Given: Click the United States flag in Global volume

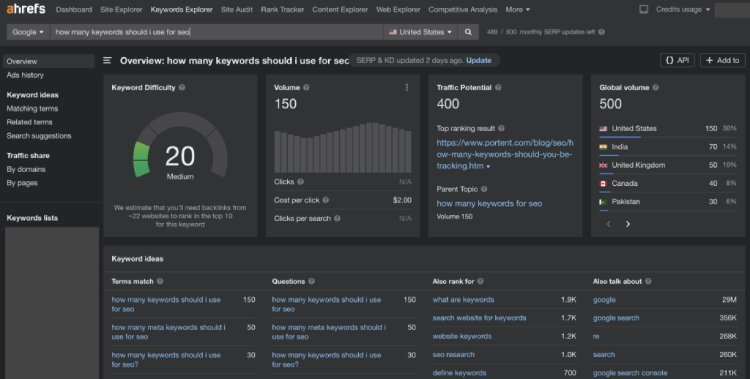Looking at the screenshot, I should click(x=603, y=129).
